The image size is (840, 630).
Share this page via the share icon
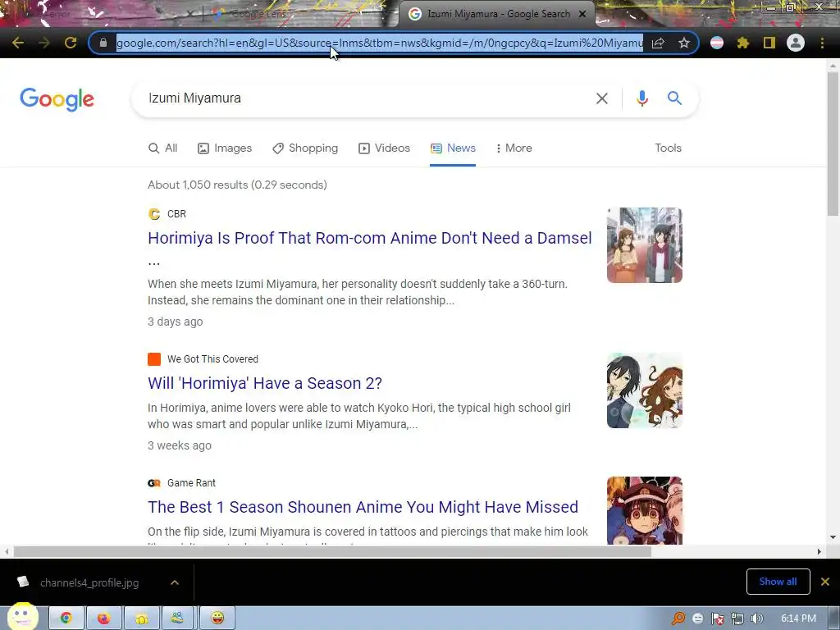click(658, 43)
